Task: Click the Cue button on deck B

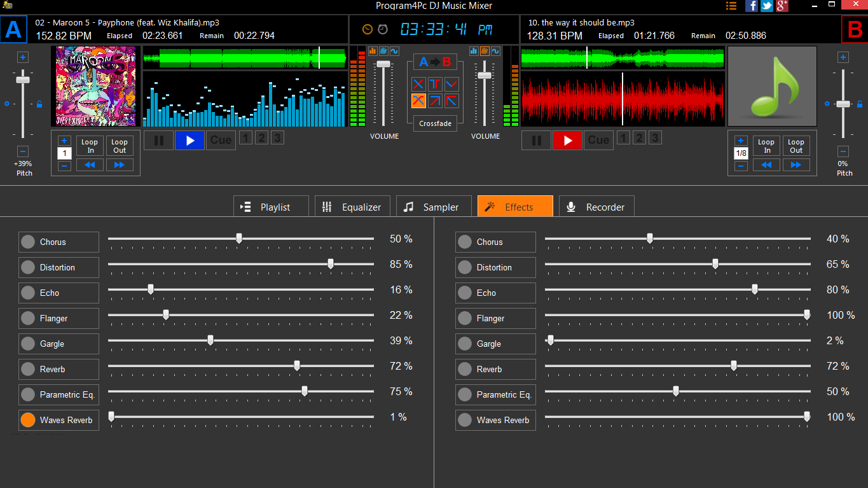Action: 598,141
